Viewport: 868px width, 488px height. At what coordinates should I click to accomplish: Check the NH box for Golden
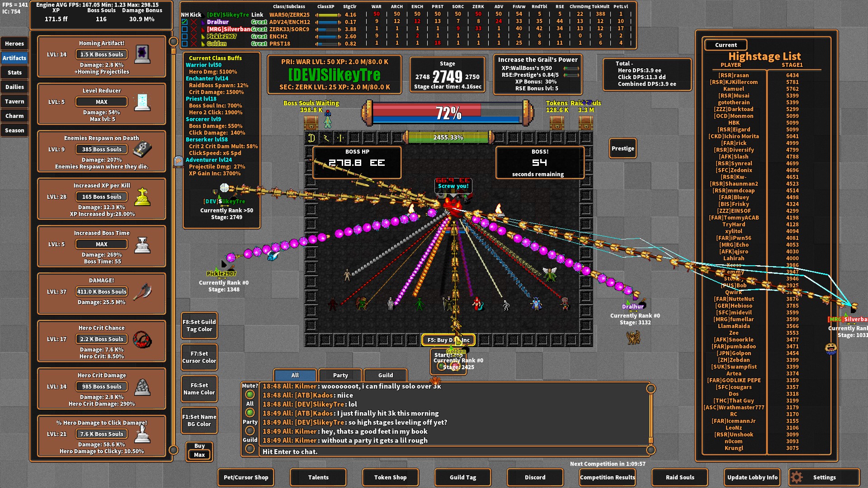pyautogui.click(x=184, y=43)
